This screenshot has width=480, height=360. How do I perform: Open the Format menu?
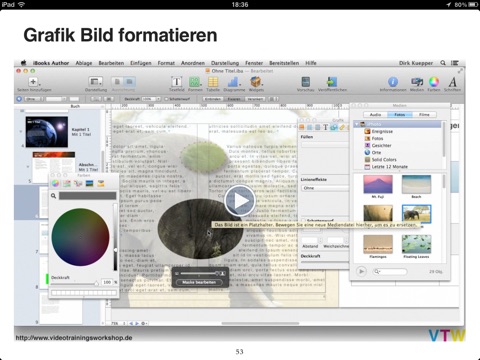click(x=166, y=63)
